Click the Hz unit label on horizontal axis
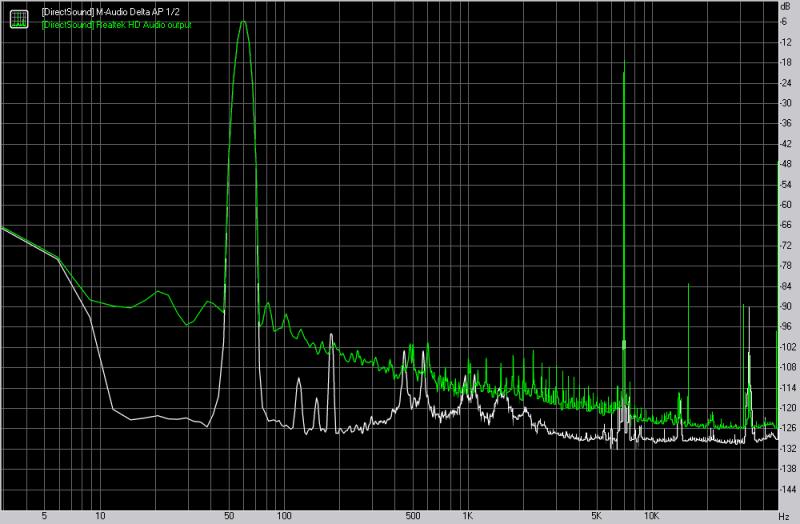This screenshot has height=524, width=800. pos(782,516)
